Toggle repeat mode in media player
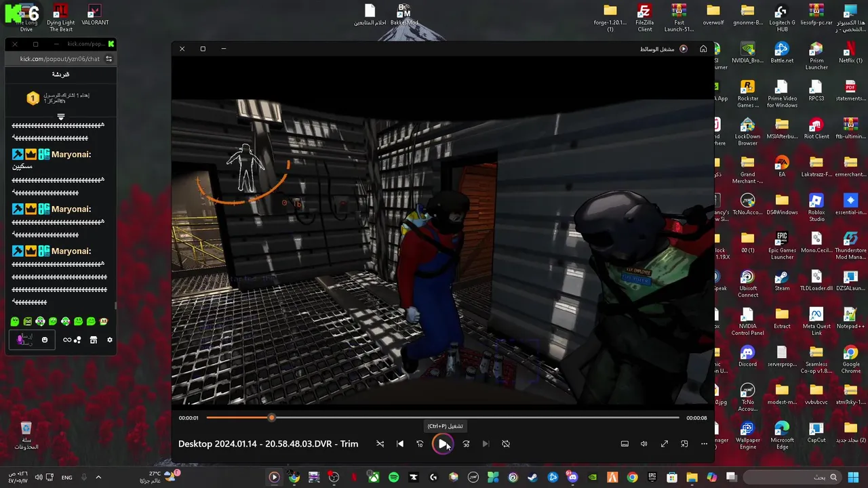The width and height of the screenshot is (868, 488). pos(506,444)
